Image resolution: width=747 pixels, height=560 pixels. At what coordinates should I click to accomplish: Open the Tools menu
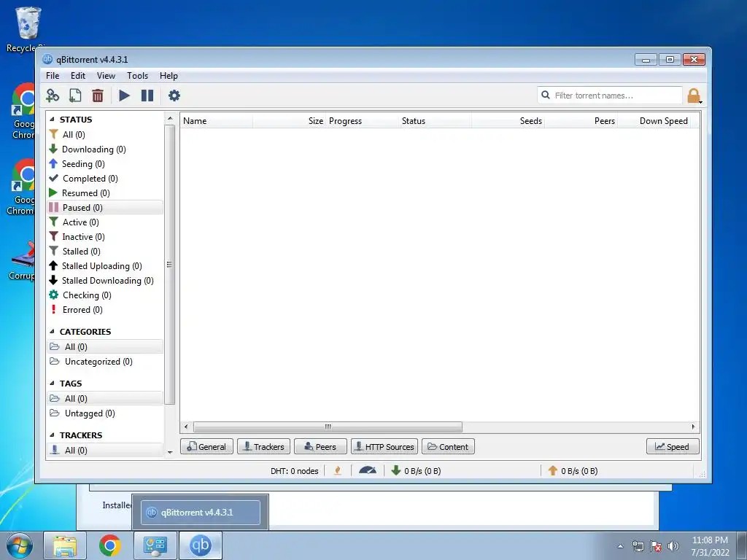137,76
